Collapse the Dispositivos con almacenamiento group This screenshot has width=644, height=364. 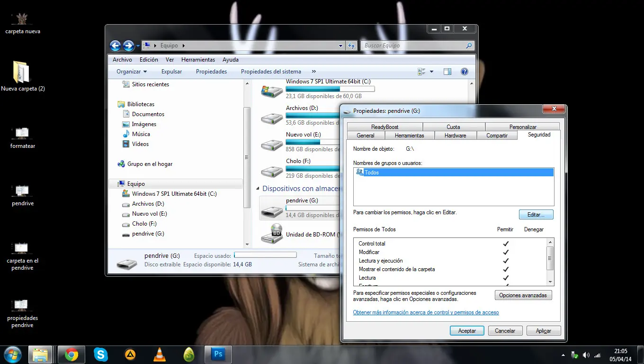[258, 189]
